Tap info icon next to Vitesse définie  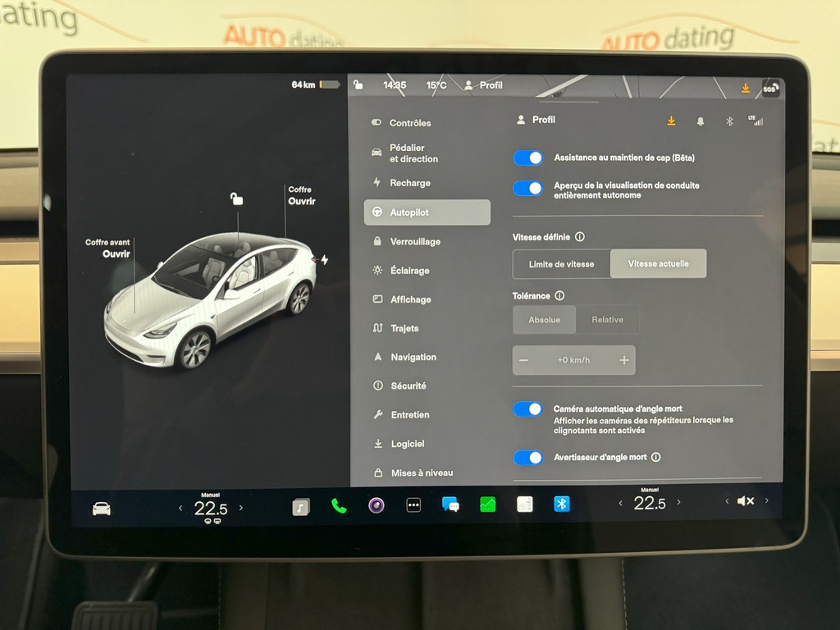tap(580, 237)
